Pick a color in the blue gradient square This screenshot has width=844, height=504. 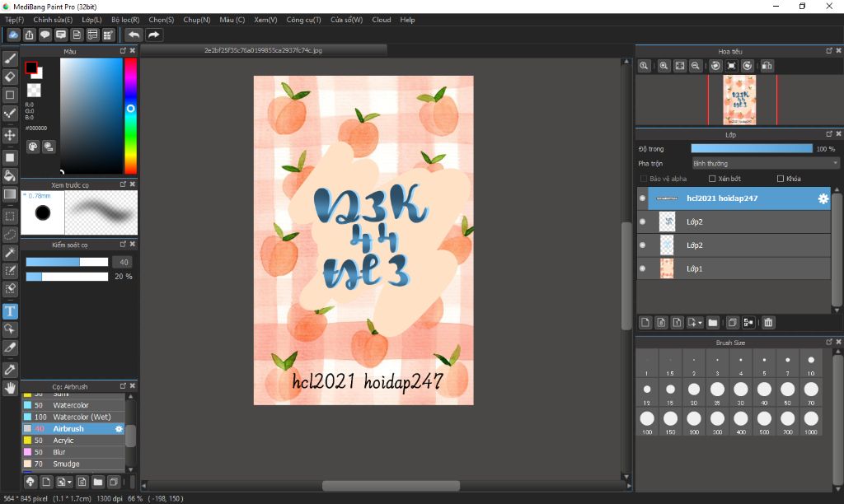point(91,115)
